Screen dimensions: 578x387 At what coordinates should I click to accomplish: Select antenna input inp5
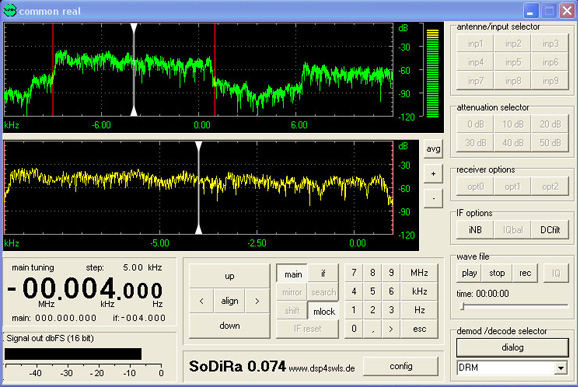click(513, 62)
